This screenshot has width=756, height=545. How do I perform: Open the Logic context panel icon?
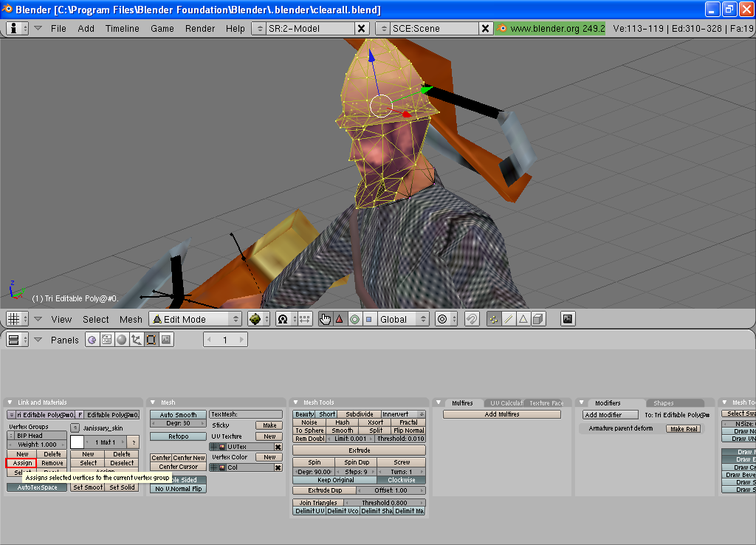point(92,340)
